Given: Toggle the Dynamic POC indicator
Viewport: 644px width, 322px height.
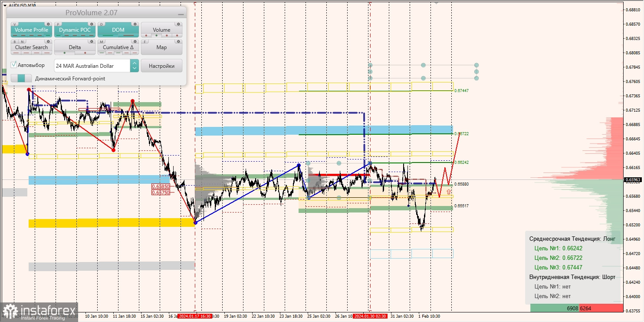Looking at the screenshot, I should pos(75,30).
